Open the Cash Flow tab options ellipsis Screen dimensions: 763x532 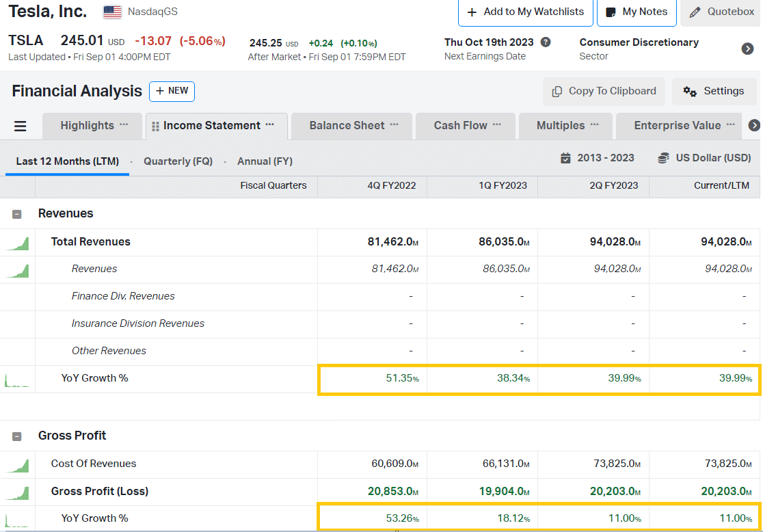click(497, 124)
